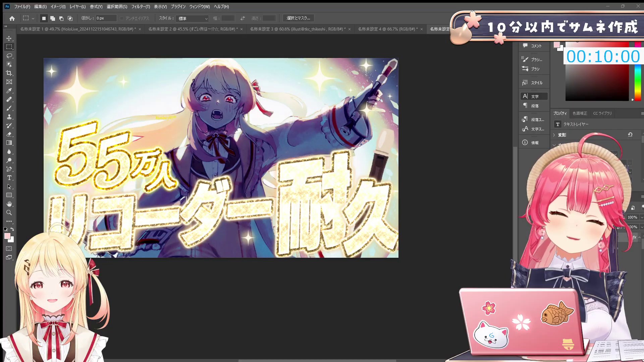Image resolution: width=644 pixels, height=362 pixels.
Task: Select the Path Selection tool
Action: (9, 186)
